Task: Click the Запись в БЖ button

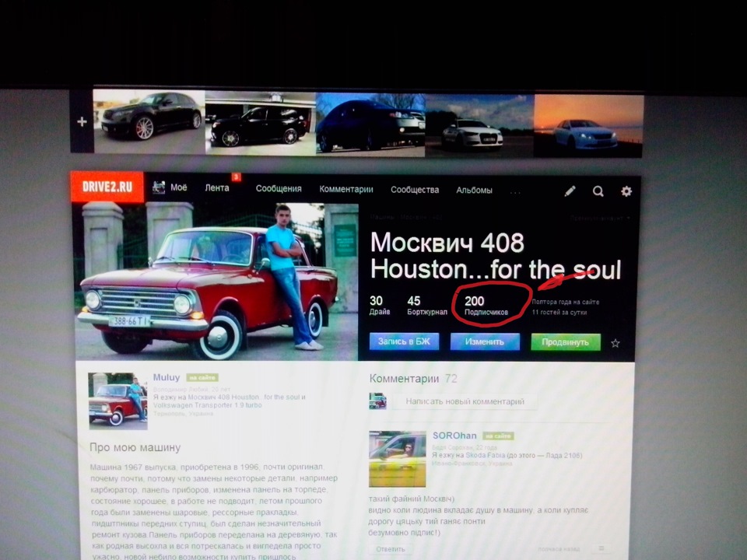Action: coord(404,341)
